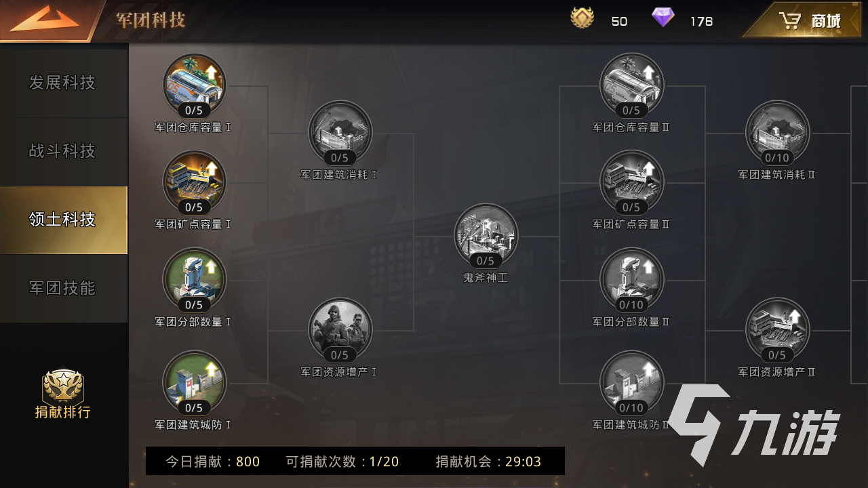Open the 捐献排行 ranking badge
The width and height of the screenshot is (868, 488).
[x=62, y=394]
